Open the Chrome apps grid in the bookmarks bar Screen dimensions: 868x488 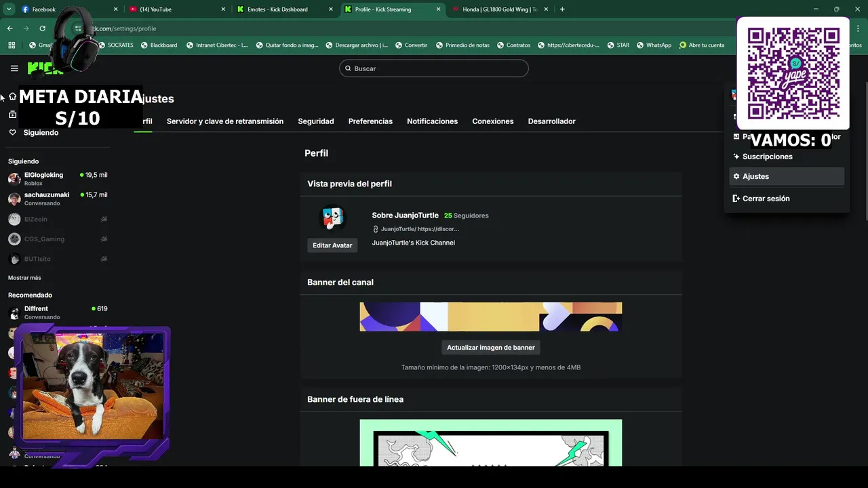click(12, 45)
